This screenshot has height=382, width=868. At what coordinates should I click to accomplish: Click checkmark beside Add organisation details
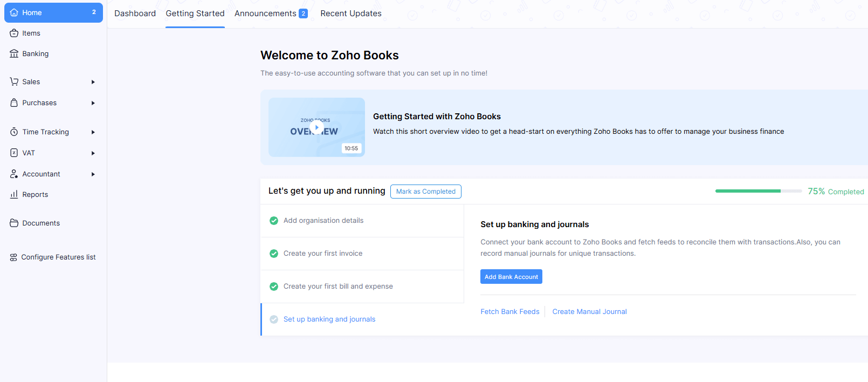click(274, 221)
